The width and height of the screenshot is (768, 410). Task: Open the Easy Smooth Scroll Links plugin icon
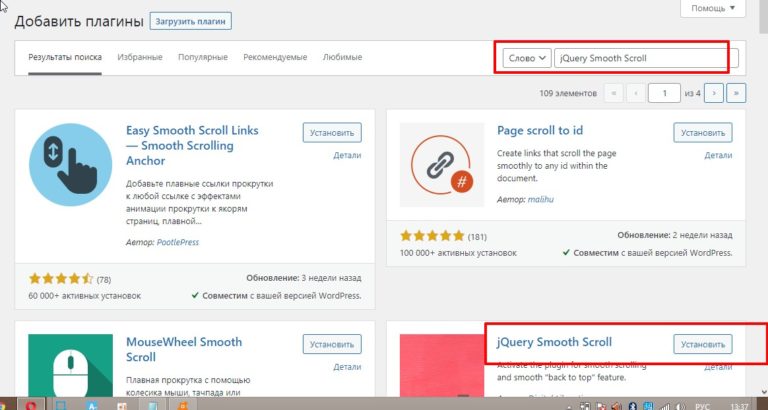pos(70,165)
